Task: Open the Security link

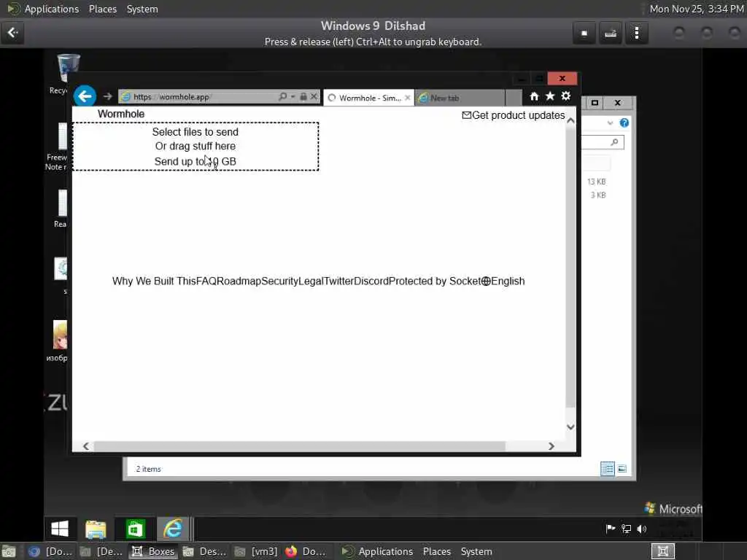Action: (279, 281)
